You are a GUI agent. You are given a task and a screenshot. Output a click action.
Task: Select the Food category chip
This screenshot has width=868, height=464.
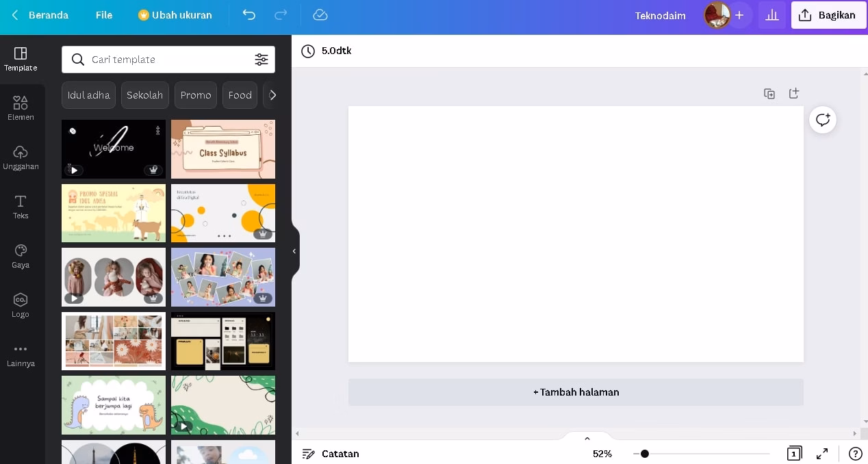click(x=240, y=95)
